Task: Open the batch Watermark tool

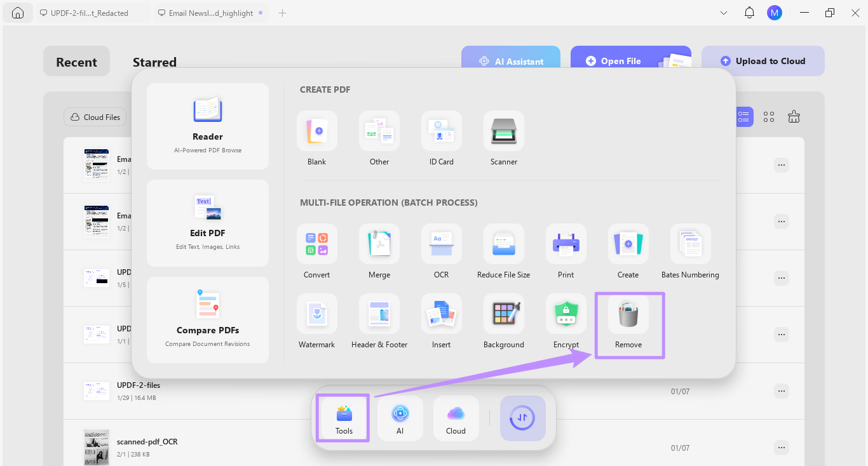Action: click(317, 314)
